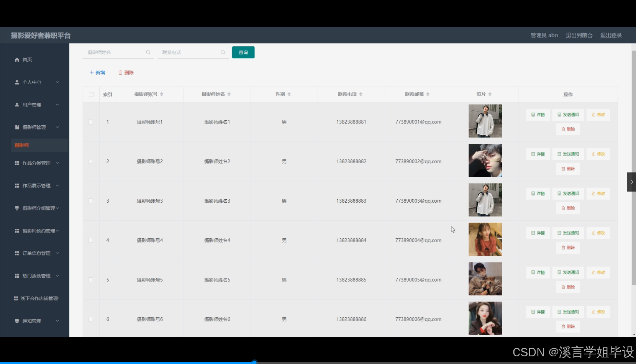Click the grid icon beside 作品展示管理
This screenshot has height=364, width=636.
(x=17, y=186)
